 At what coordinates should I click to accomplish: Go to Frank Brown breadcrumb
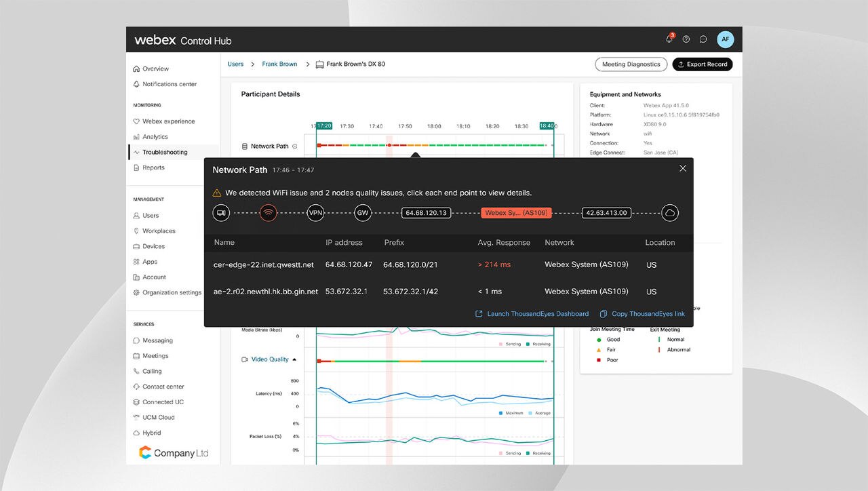pos(279,64)
